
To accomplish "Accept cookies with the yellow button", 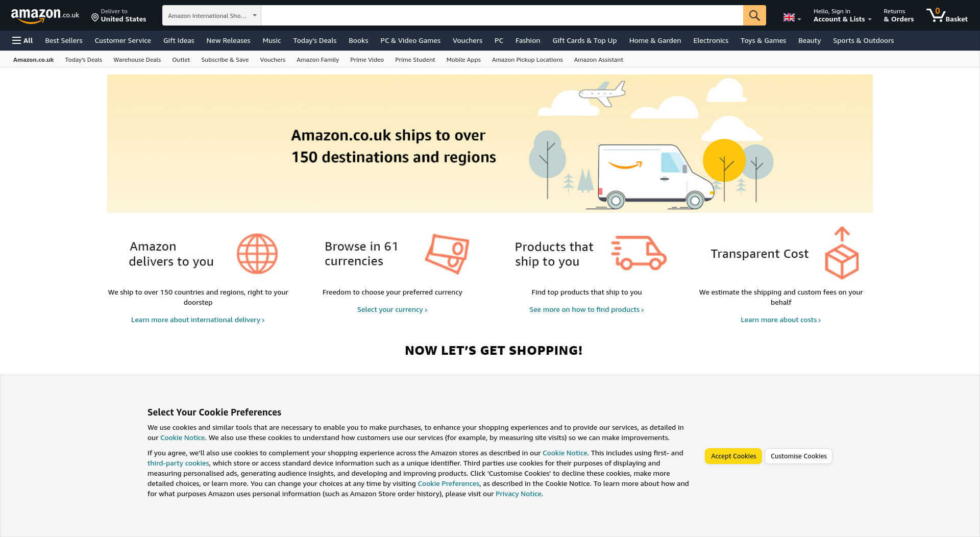I will coord(733,456).
